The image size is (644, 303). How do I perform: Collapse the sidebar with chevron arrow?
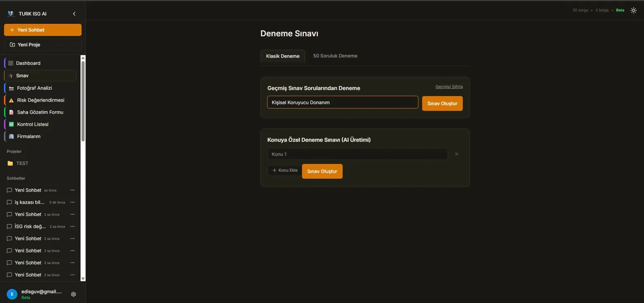(74, 14)
